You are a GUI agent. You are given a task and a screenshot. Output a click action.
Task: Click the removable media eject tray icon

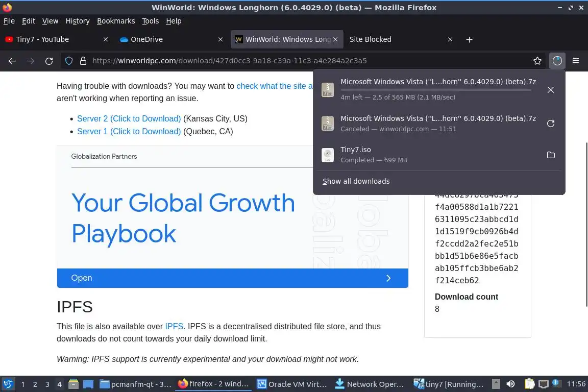[496, 384]
